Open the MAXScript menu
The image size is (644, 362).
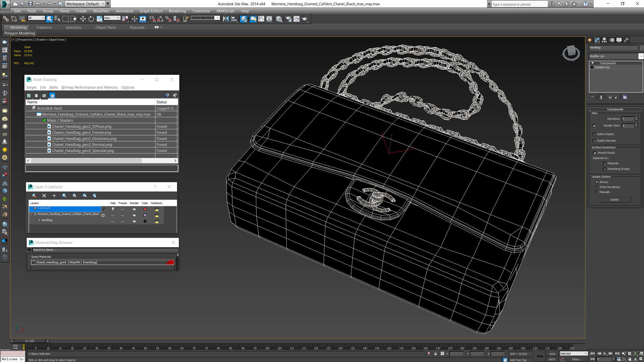[x=225, y=11]
